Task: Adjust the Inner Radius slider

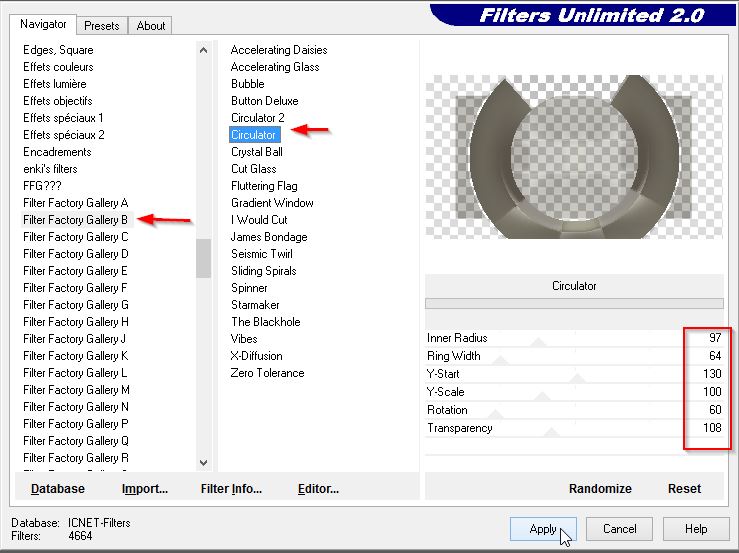Action: (x=539, y=340)
